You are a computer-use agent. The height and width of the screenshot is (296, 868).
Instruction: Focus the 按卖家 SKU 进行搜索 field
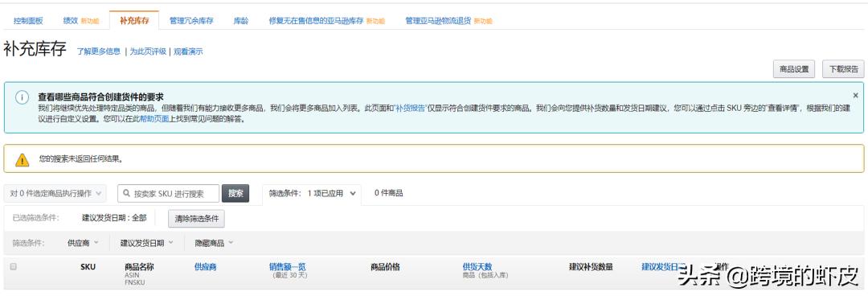coord(168,194)
